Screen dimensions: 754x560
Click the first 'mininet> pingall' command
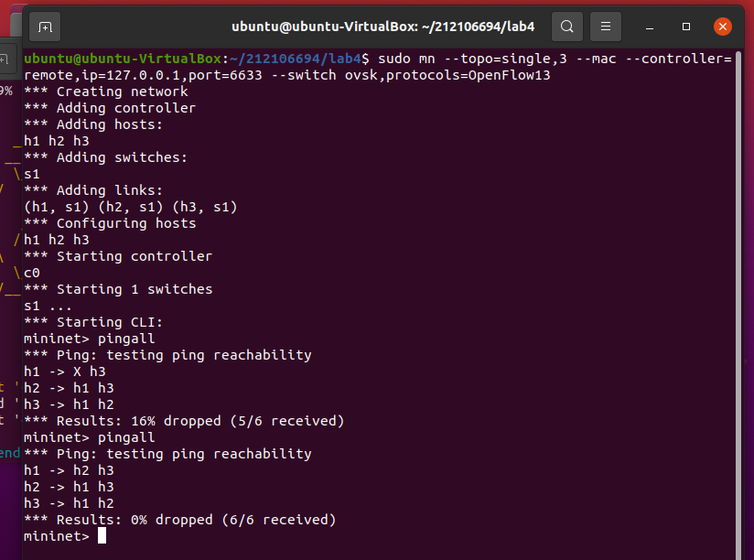[x=90, y=339]
